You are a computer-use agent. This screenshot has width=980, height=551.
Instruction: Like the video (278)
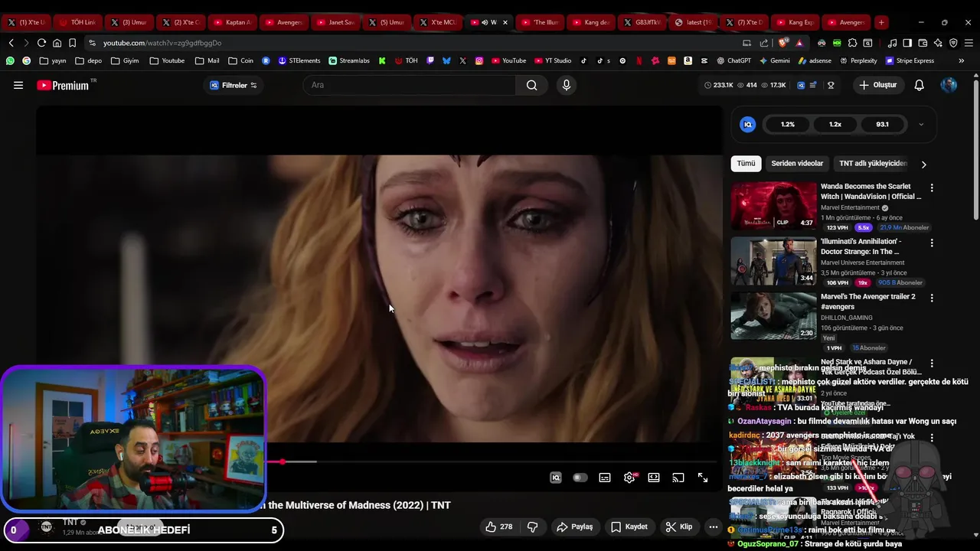pyautogui.click(x=499, y=527)
